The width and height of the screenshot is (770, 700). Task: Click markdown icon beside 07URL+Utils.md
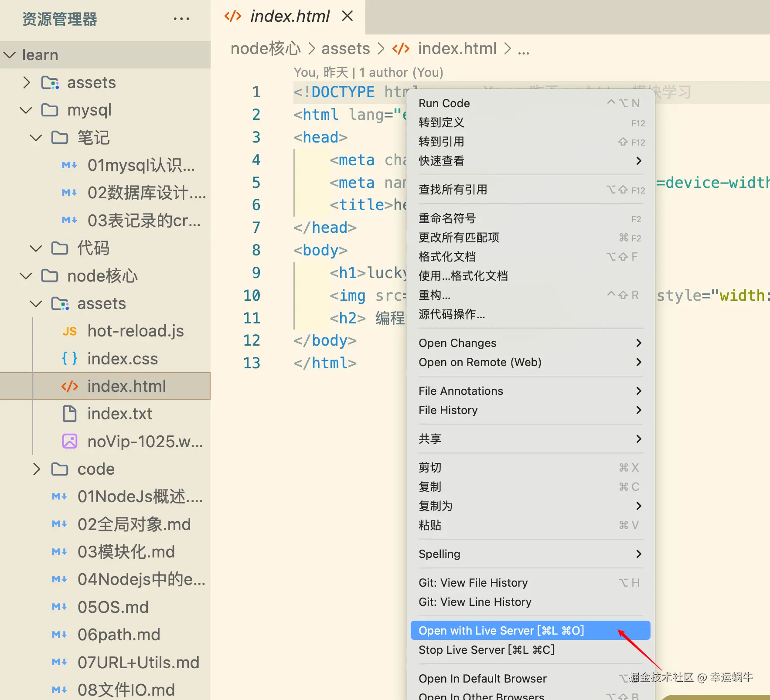point(60,662)
